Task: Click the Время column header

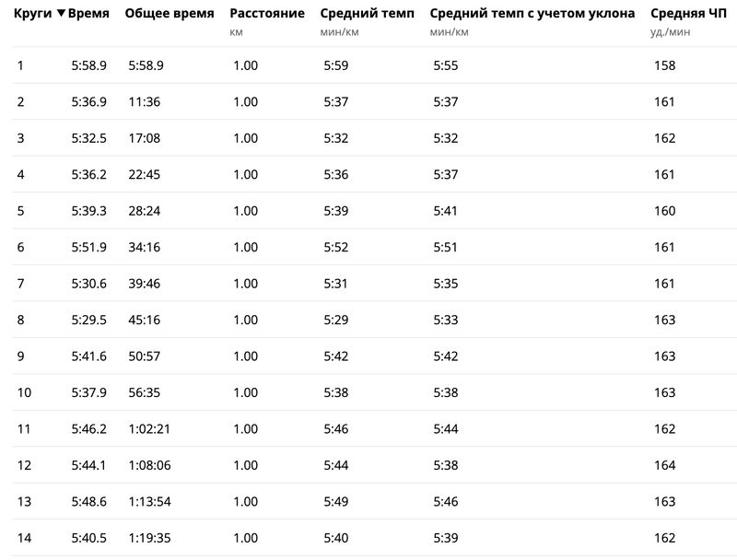Action: click(x=88, y=14)
